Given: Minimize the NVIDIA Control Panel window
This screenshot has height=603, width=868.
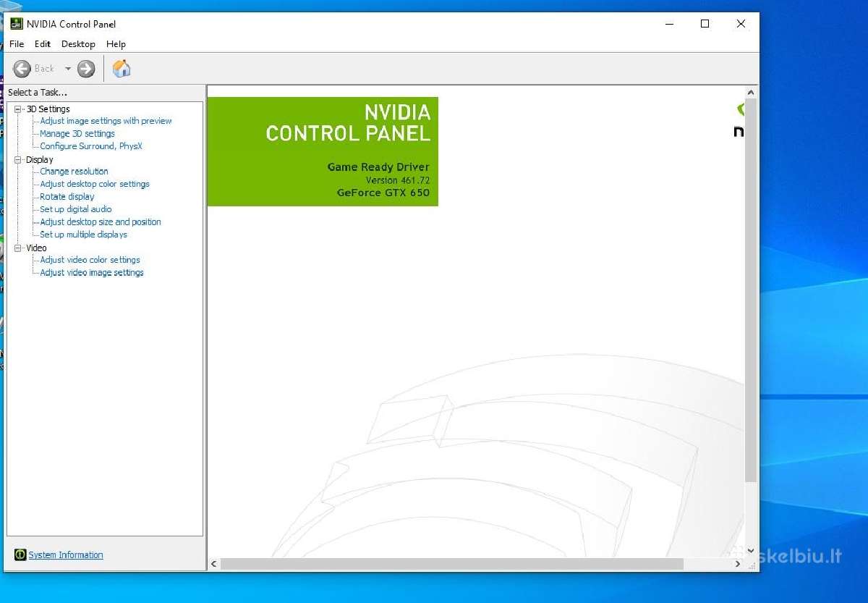Looking at the screenshot, I should (671, 24).
